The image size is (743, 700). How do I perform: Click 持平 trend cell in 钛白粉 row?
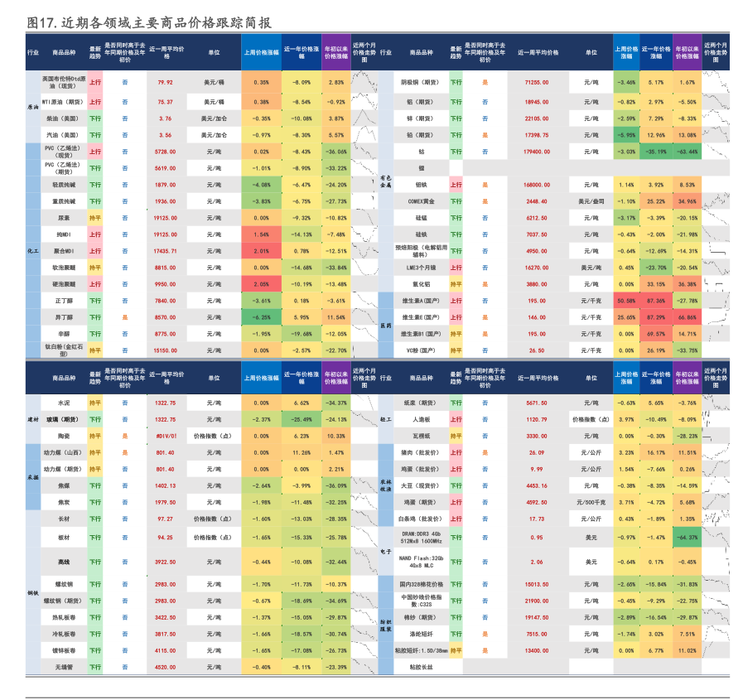pos(95,350)
